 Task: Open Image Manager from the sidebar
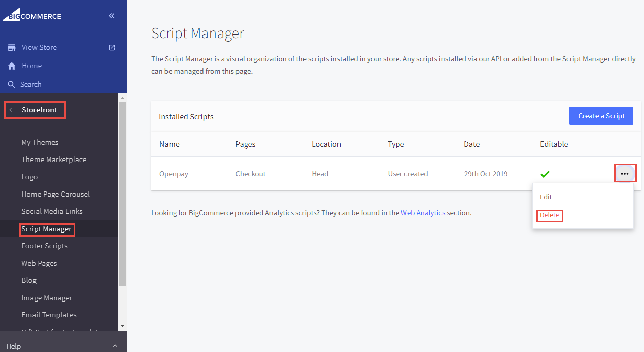46,297
